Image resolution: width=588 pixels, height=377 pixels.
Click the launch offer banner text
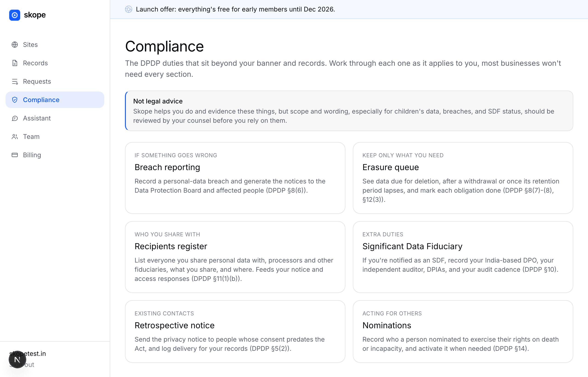235,9
